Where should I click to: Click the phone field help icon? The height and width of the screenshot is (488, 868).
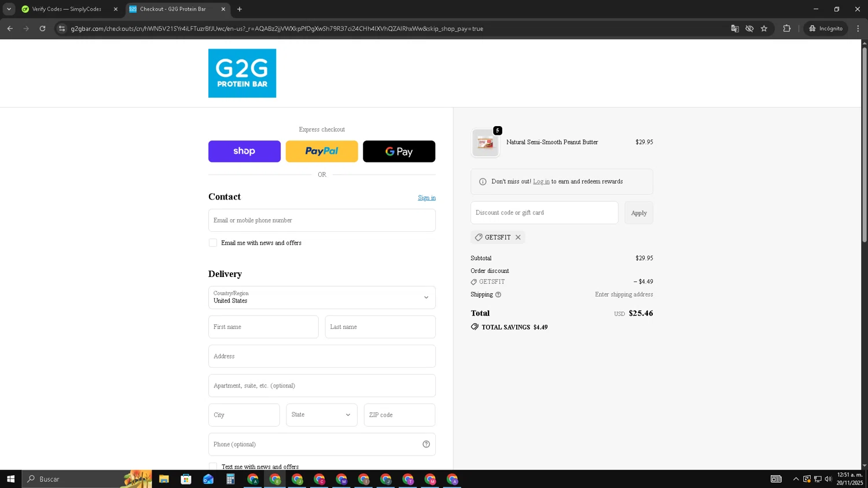(x=426, y=444)
